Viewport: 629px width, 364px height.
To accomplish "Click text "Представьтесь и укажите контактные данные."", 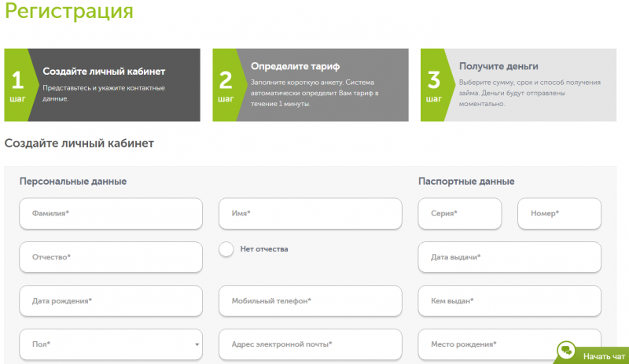I will pyautogui.click(x=104, y=93).
